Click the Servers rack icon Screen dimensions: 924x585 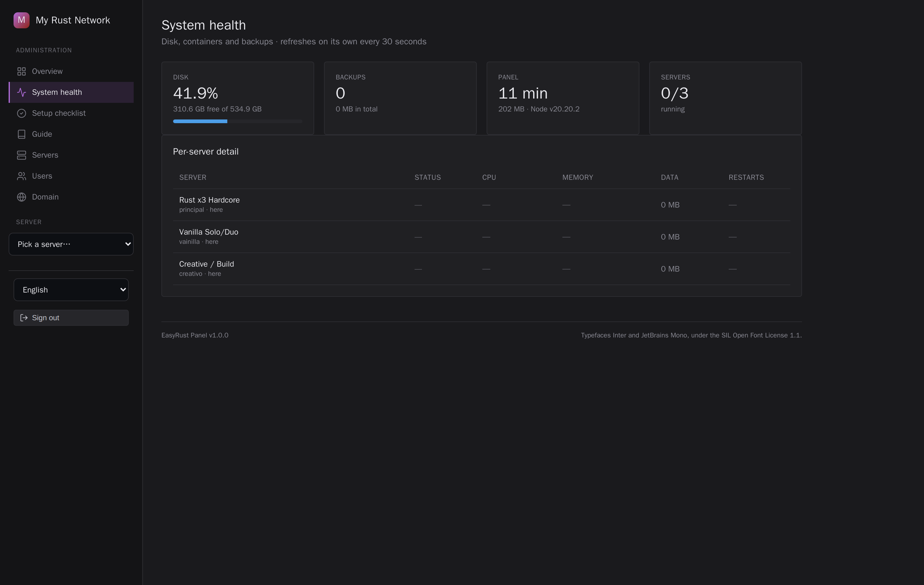22,155
